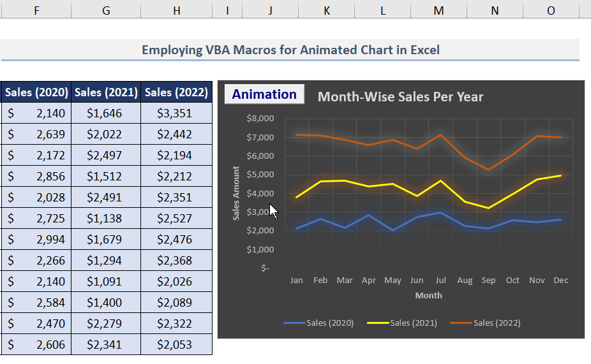Select cell containing $3,351
This screenshot has width=591, height=364.
coord(176,113)
